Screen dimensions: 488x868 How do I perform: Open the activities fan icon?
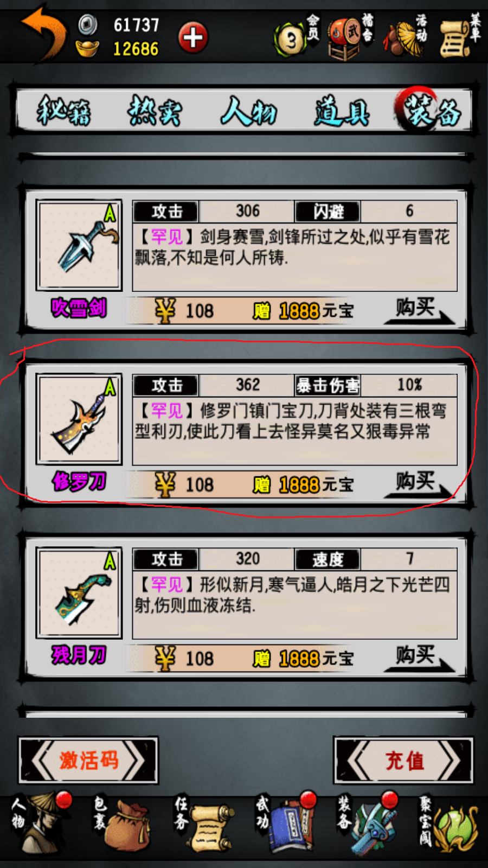[x=406, y=37]
